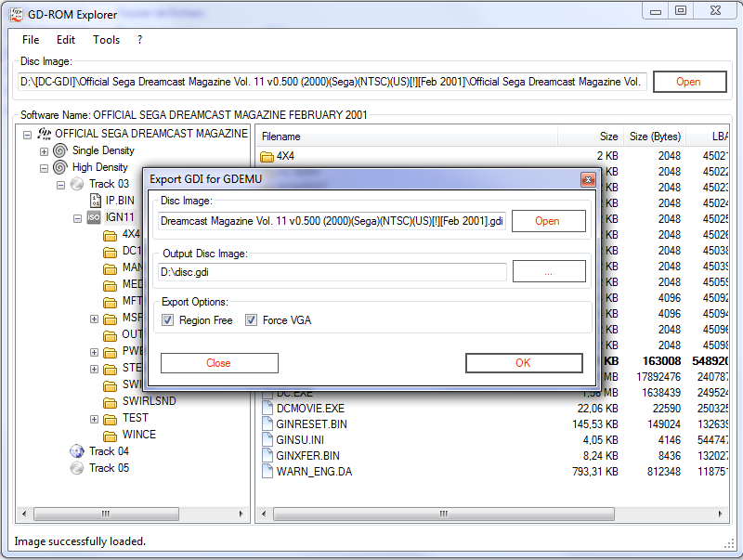Click the 4X4 folder name in file list
743x560 pixels.
pyautogui.click(x=285, y=156)
